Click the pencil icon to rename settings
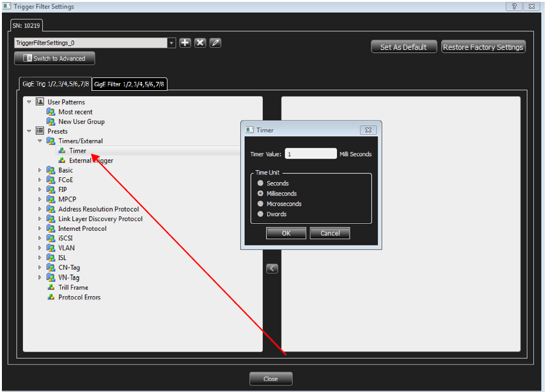 (x=215, y=43)
